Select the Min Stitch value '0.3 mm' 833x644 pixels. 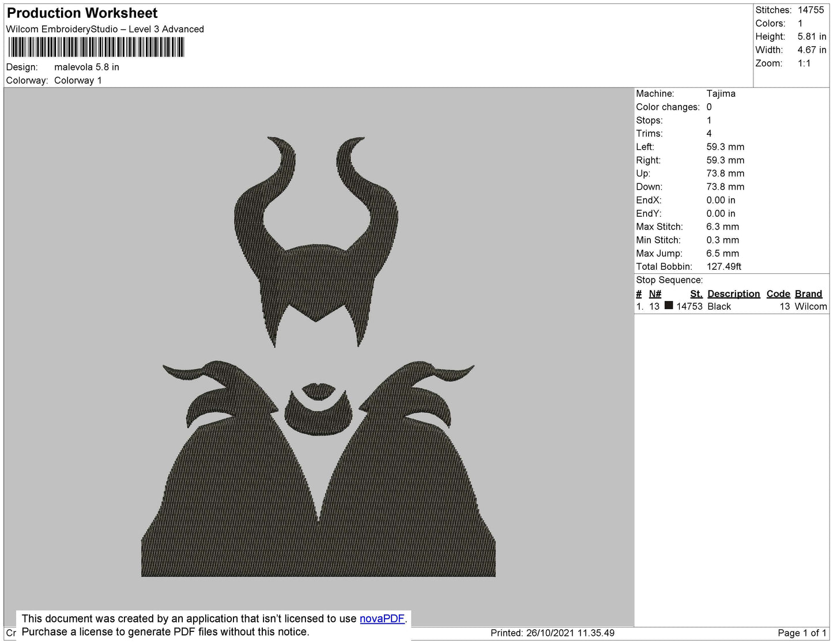(722, 240)
